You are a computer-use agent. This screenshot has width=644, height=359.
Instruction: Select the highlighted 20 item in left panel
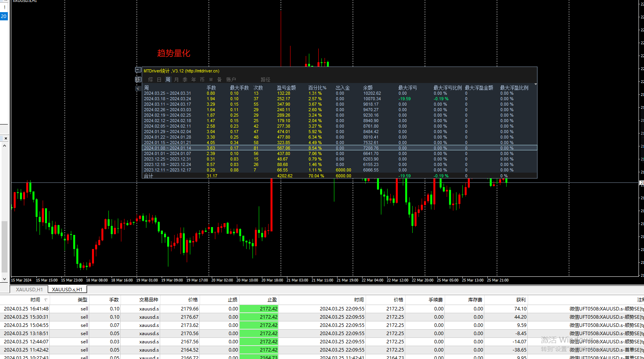coord(4,16)
